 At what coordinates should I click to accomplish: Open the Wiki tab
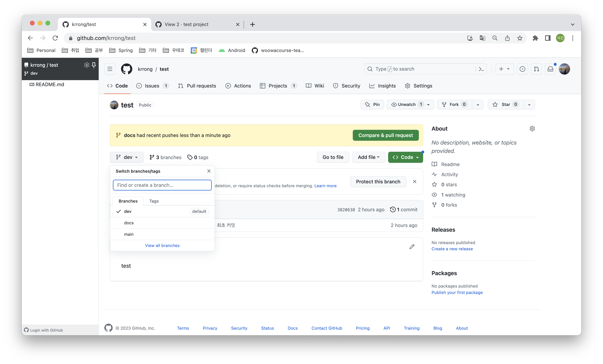[x=315, y=86]
